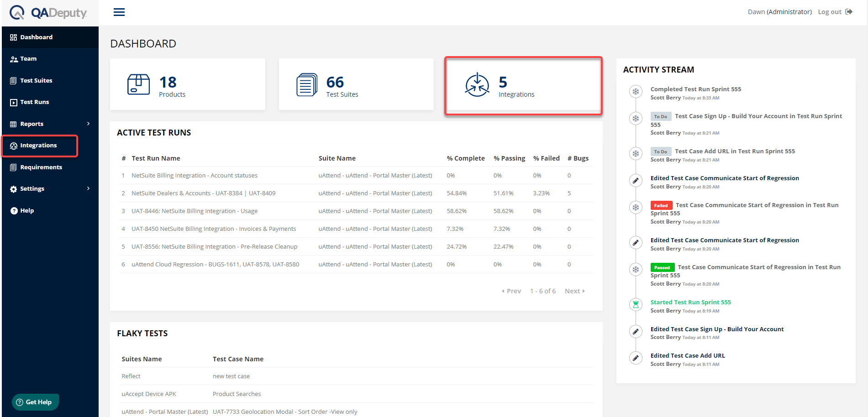
Task: Click the Integrations icon in sidebar
Action: pos(14,146)
